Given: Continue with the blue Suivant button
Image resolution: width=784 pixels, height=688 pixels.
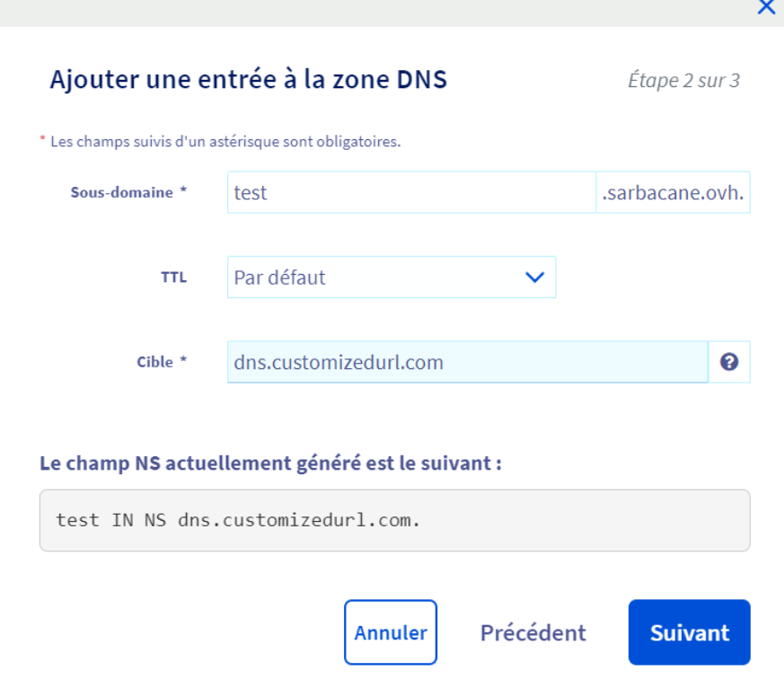Looking at the screenshot, I should [689, 632].
